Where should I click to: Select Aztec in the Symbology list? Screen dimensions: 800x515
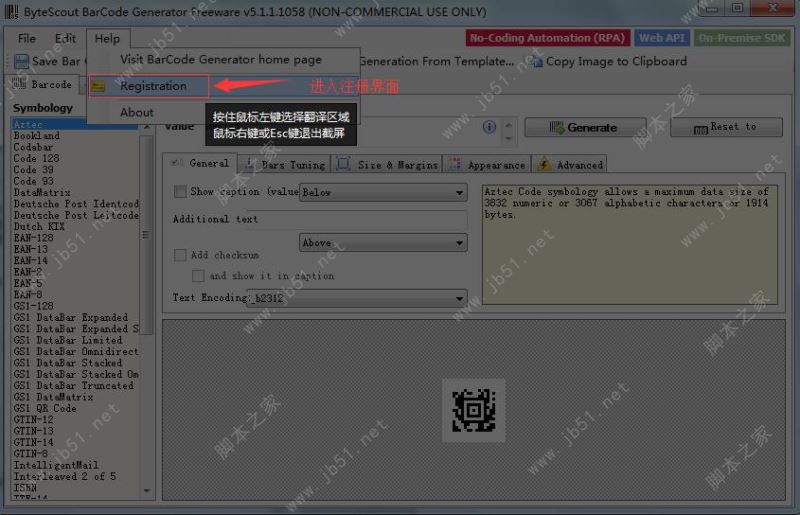click(x=75, y=124)
